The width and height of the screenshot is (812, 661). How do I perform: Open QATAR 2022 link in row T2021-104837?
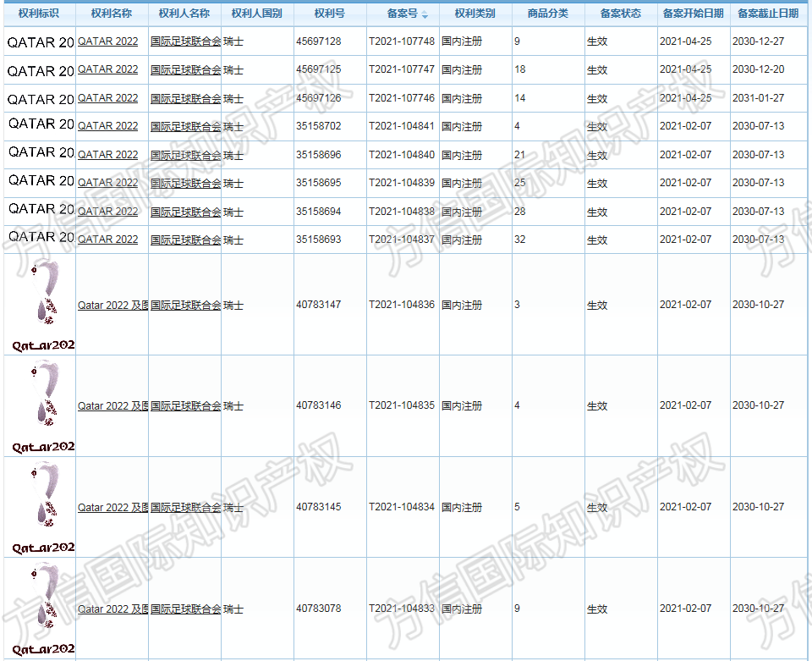[x=107, y=240]
